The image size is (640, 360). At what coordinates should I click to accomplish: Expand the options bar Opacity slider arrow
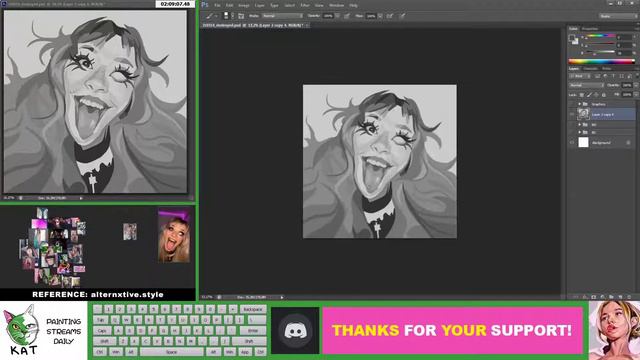point(338,16)
